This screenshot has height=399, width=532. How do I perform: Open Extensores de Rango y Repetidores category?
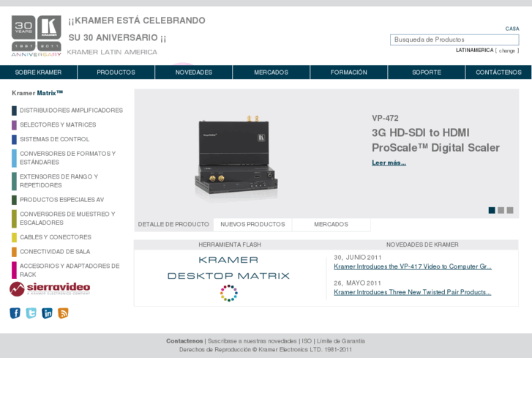[x=59, y=181]
